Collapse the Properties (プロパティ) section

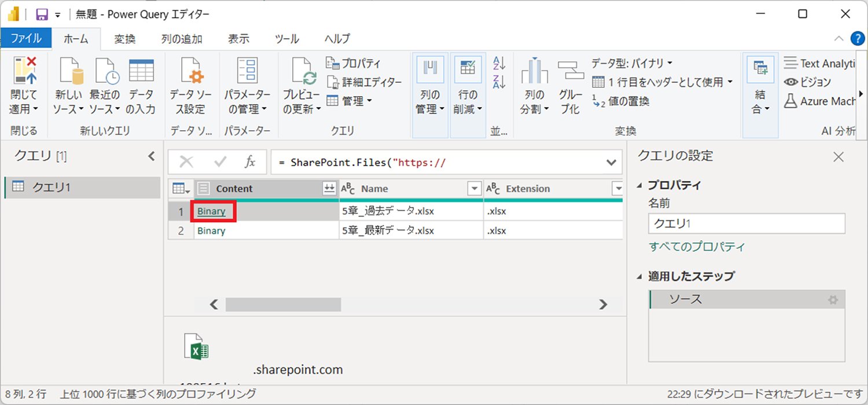tap(639, 185)
